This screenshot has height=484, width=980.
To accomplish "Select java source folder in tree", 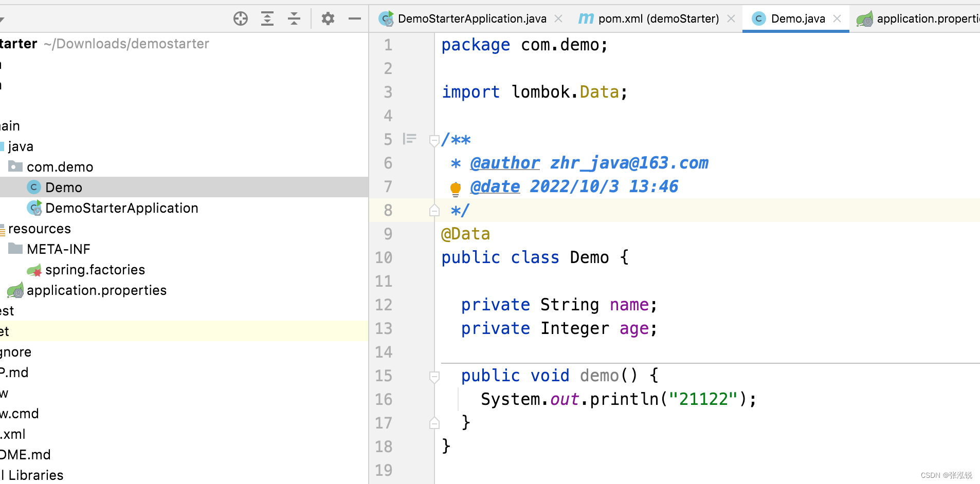I will [x=184, y=146].
